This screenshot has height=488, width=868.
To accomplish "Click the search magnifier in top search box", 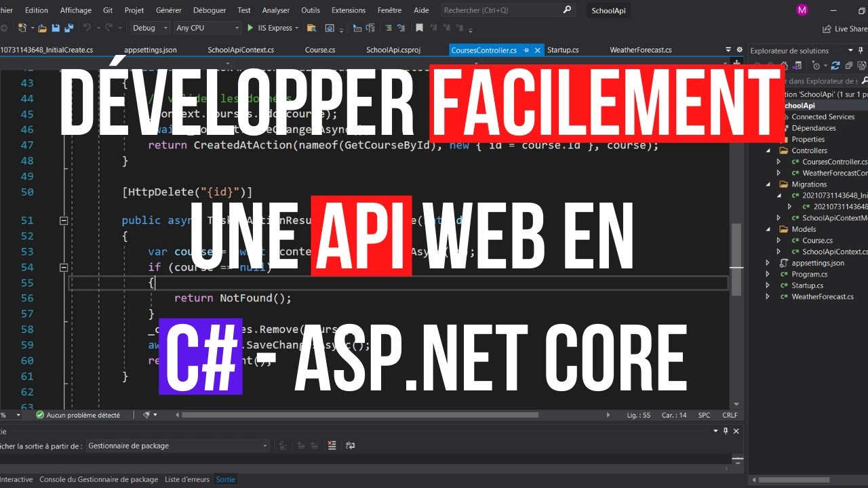I will [567, 10].
